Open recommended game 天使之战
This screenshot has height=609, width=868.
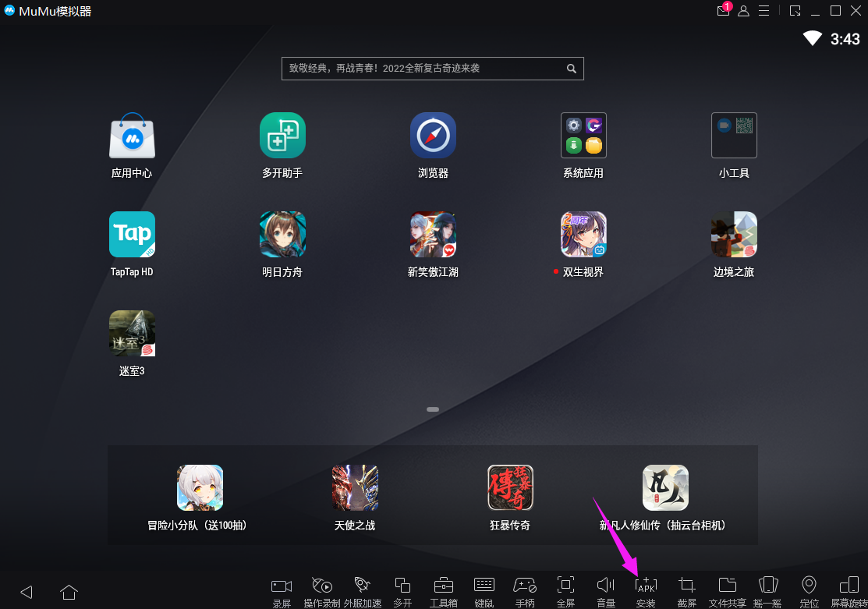click(355, 488)
